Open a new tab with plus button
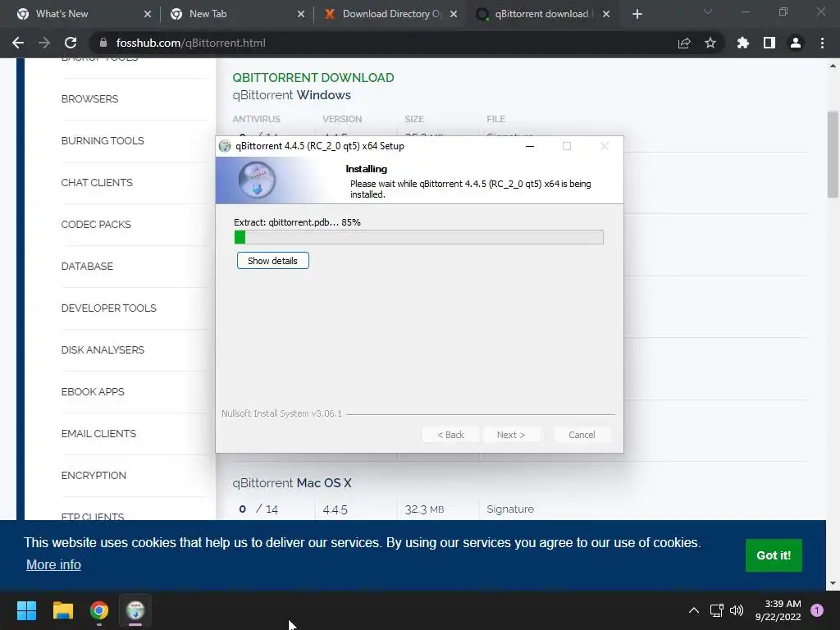The height and width of the screenshot is (630, 840). [637, 15]
